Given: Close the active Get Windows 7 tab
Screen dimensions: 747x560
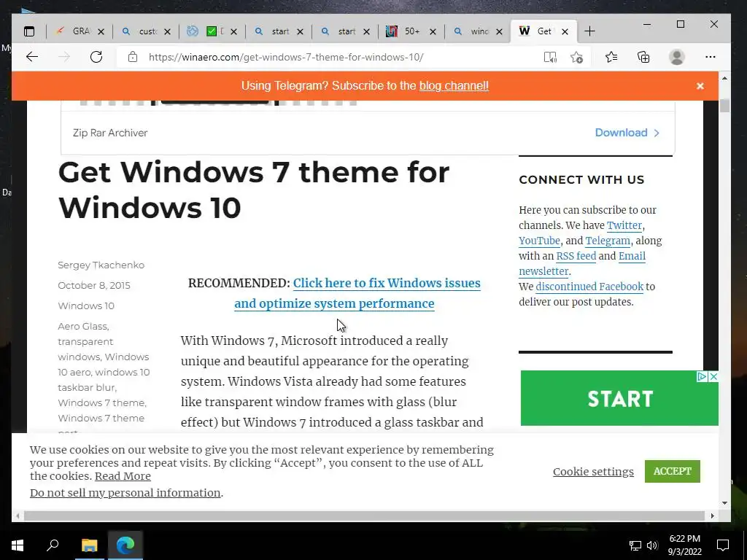Looking at the screenshot, I should [565, 31].
